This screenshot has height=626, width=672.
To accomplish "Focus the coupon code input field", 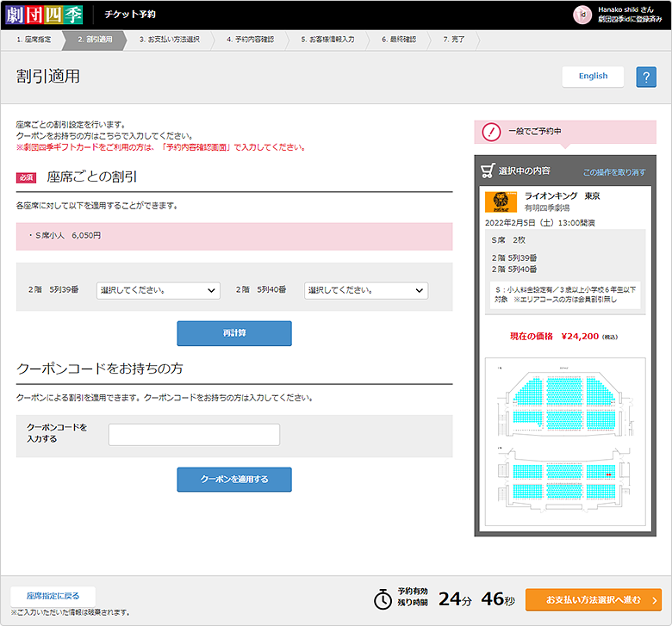I will (194, 435).
